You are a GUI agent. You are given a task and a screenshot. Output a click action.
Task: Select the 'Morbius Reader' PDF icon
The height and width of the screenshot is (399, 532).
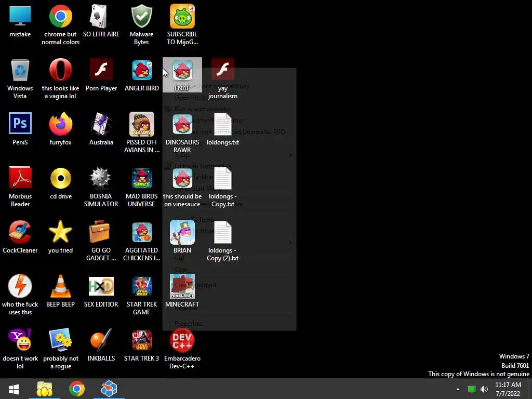coord(20,178)
